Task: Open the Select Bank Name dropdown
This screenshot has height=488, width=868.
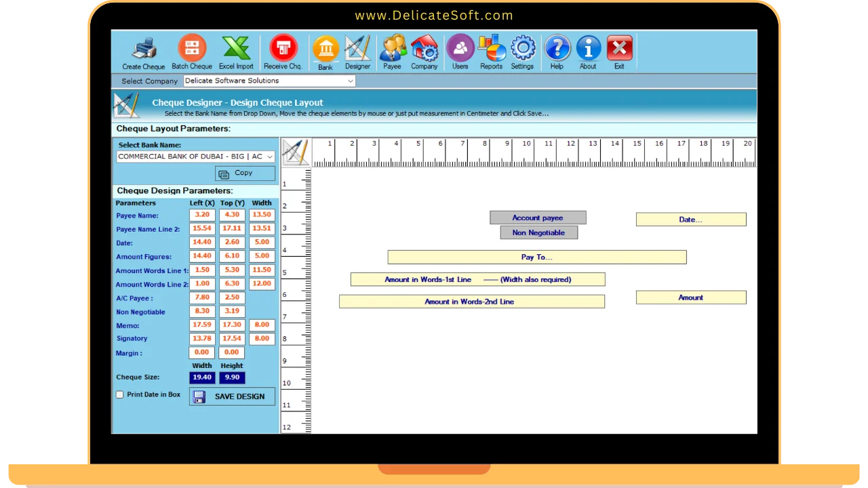Action: point(195,157)
